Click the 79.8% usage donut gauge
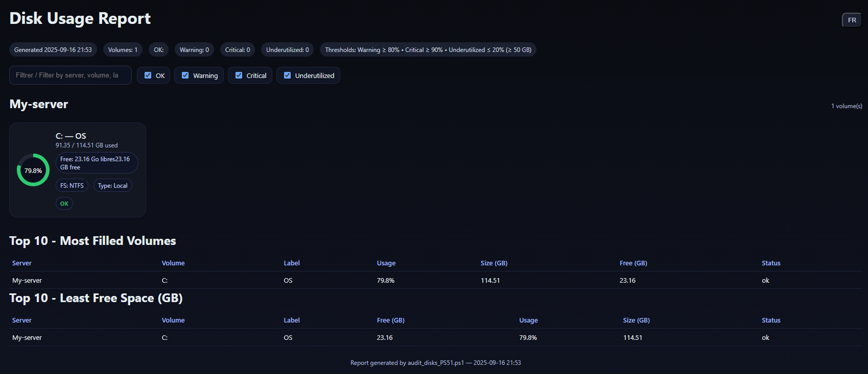The height and width of the screenshot is (374, 868). [x=33, y=170]
